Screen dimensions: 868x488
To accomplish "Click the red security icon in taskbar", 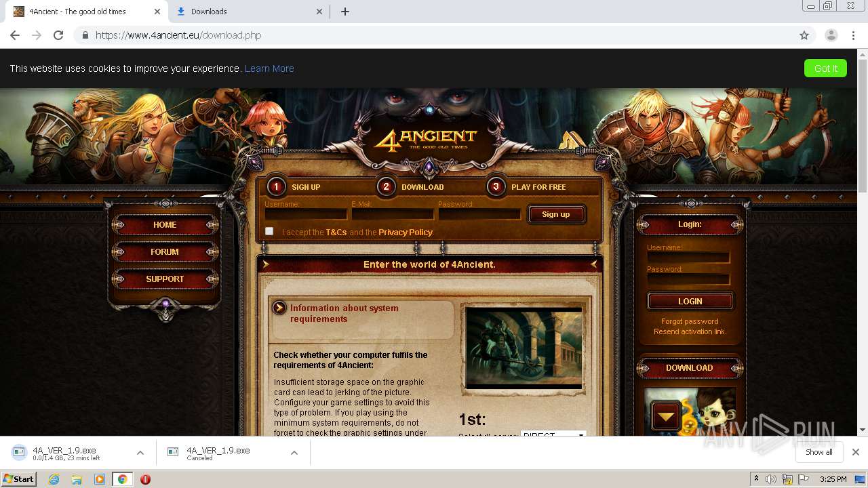I will tap(145, 479).
